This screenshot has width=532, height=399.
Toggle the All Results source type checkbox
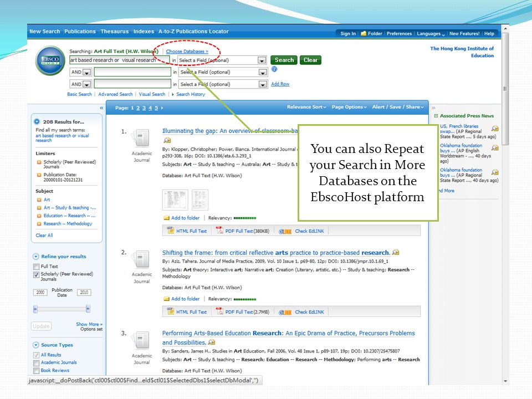[x=37, y=355]
